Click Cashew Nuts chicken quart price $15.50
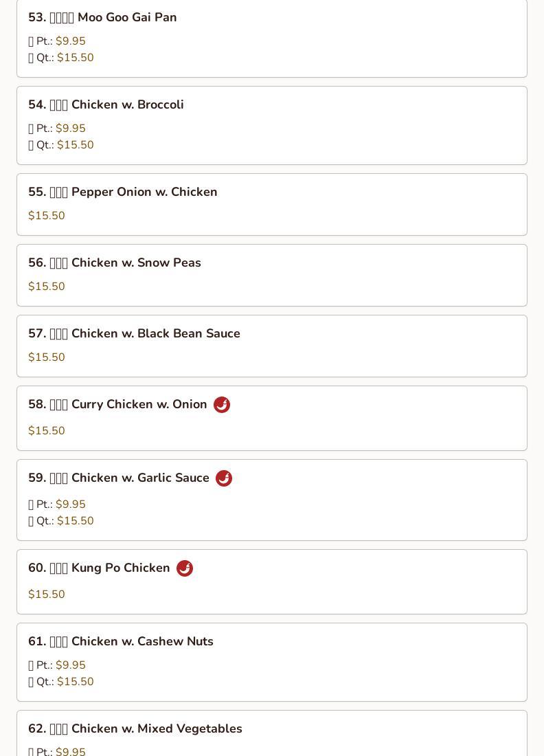 pos(75,681)
